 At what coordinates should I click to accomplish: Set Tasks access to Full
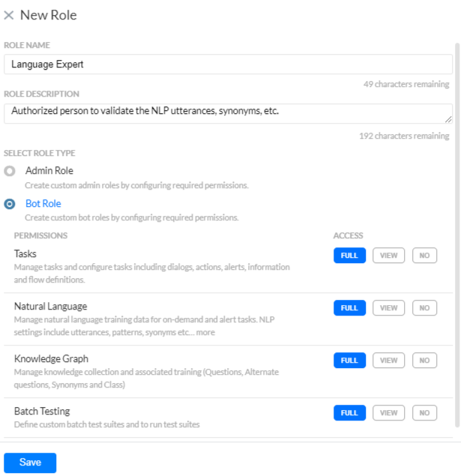pos(349,256)
